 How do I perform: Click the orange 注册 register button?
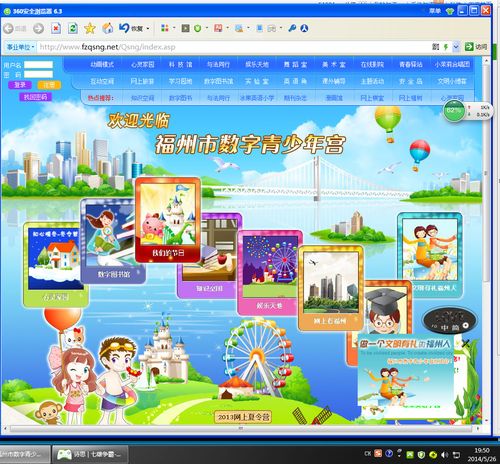[x=49, y=85]
